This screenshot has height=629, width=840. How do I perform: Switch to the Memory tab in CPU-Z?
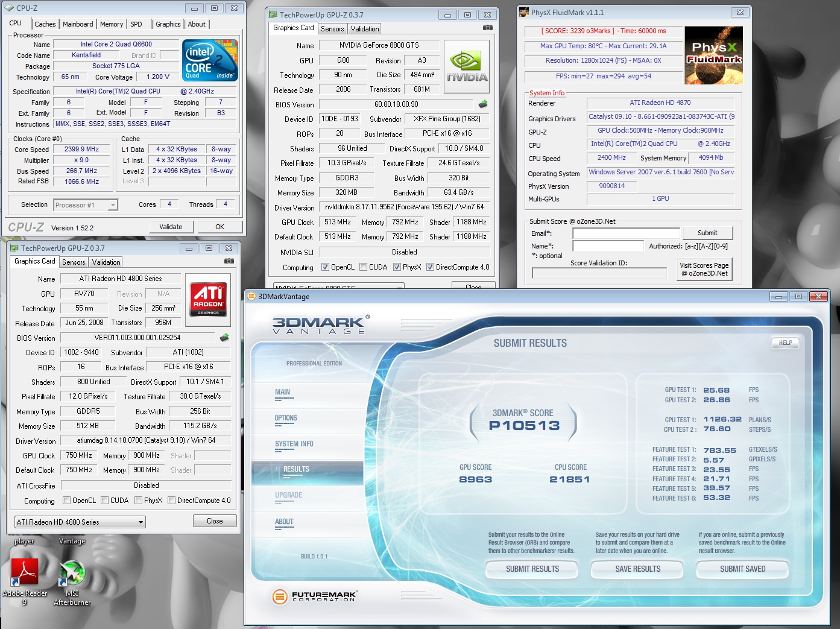coord(112,24)
